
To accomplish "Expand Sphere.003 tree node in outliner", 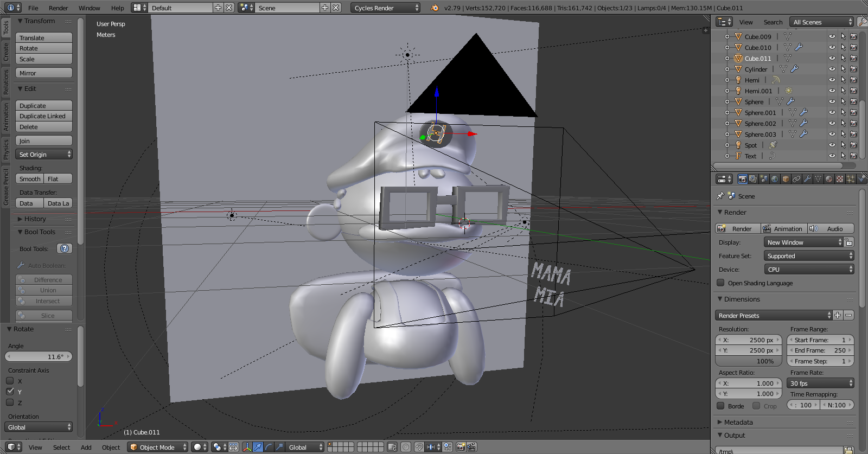I will point(727,134).
